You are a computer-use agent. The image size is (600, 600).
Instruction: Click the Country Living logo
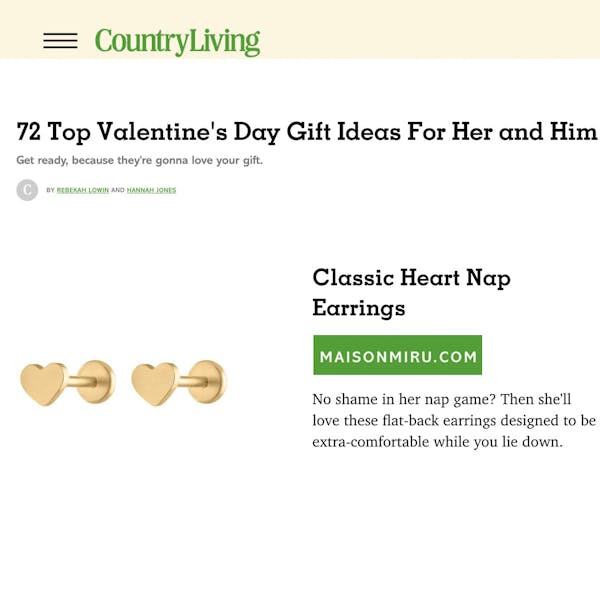coord(177,41)
